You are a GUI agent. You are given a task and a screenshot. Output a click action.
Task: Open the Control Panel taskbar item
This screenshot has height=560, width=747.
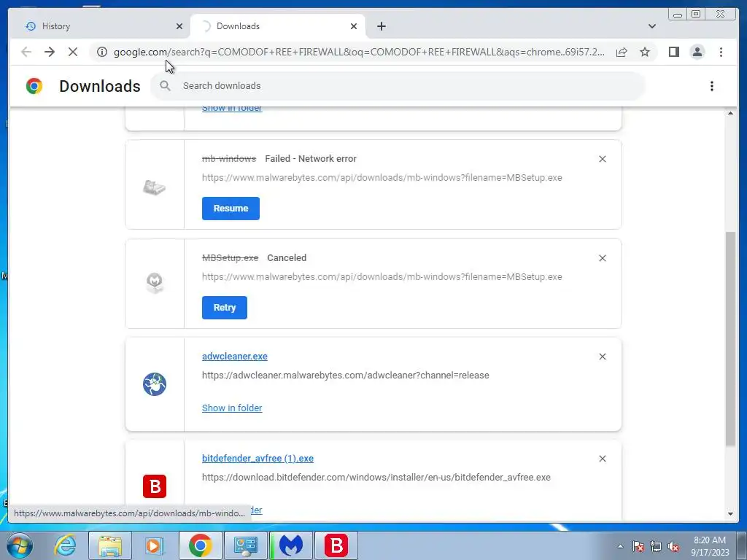[x=245, y=545]
